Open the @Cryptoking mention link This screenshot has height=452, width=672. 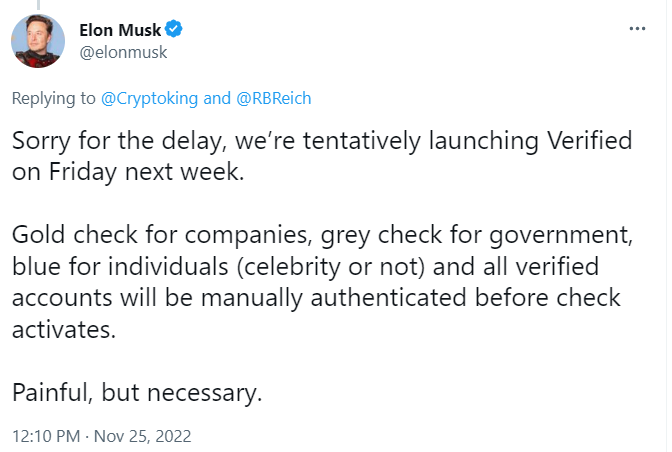[150, 99]
